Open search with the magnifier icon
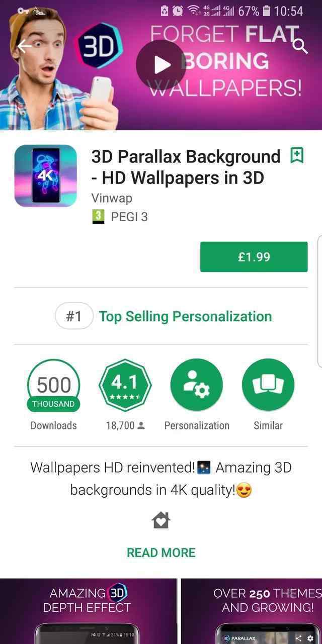 point(300,46)
